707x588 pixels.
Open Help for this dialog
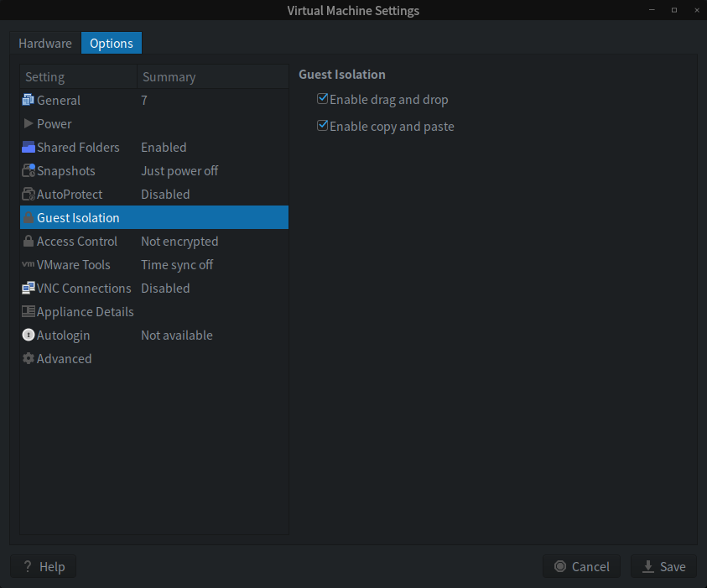[44, 567]
